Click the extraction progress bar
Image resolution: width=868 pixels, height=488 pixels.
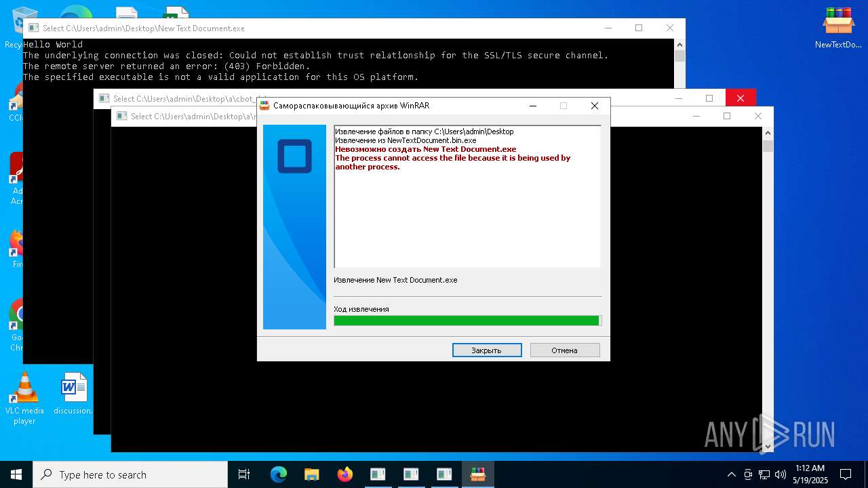[467, 321]
